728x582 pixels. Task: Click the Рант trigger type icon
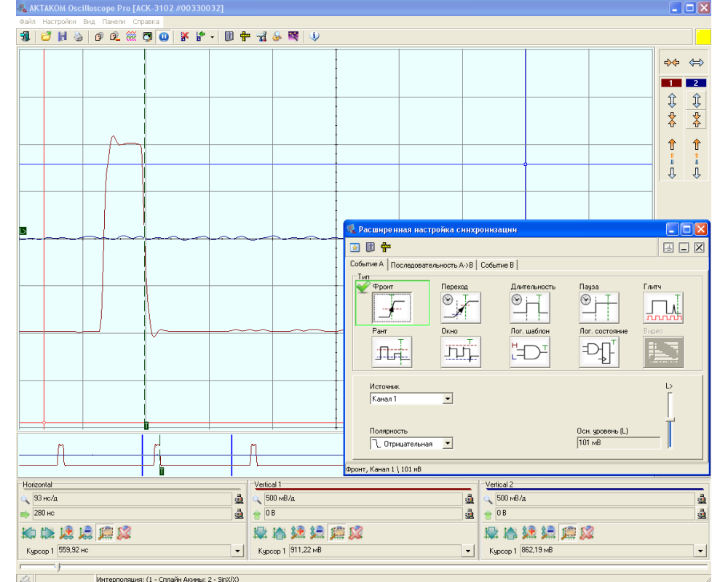pos(392,352)
